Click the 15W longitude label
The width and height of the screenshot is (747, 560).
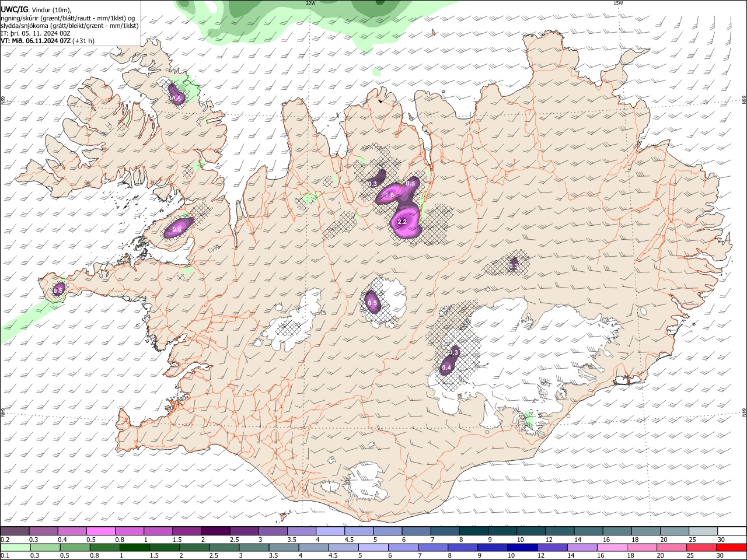point(618,3)
